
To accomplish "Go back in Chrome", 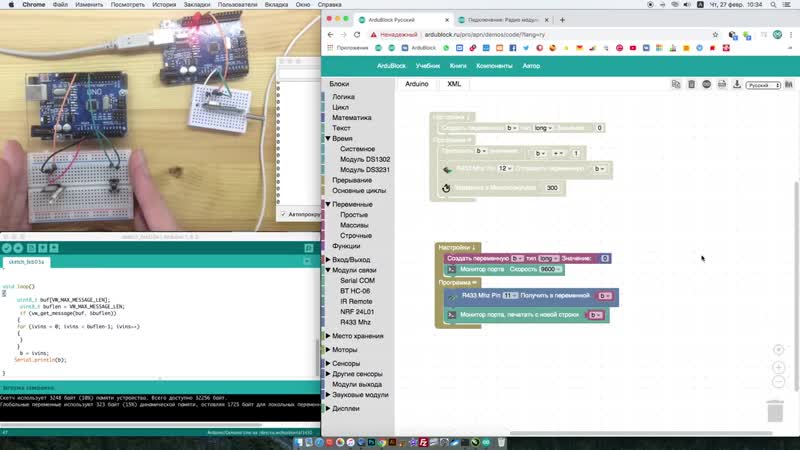I will pos(330,35).
